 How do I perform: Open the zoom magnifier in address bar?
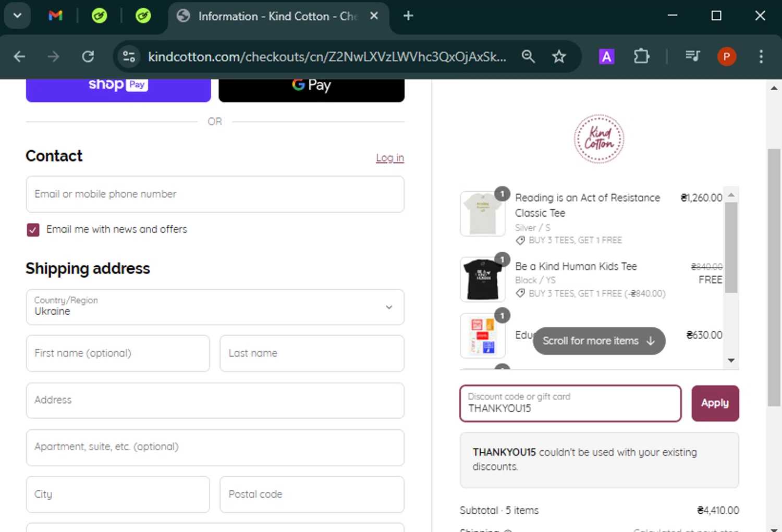(528, 56)
